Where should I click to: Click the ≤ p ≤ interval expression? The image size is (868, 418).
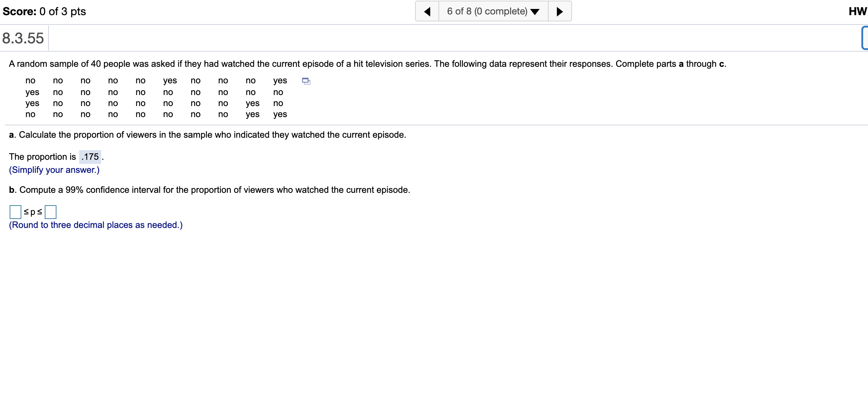(x=33, y=212)
